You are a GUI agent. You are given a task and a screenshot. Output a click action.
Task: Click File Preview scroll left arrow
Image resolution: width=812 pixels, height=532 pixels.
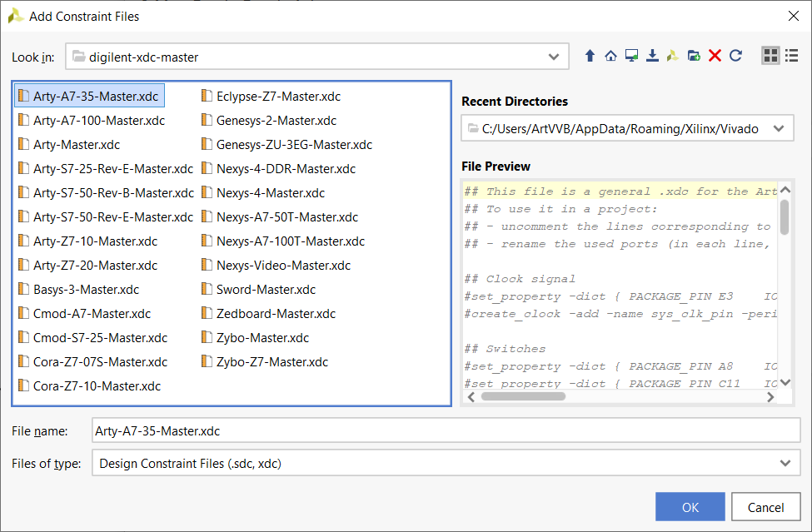pyautogui.click(x=471, y=397)
